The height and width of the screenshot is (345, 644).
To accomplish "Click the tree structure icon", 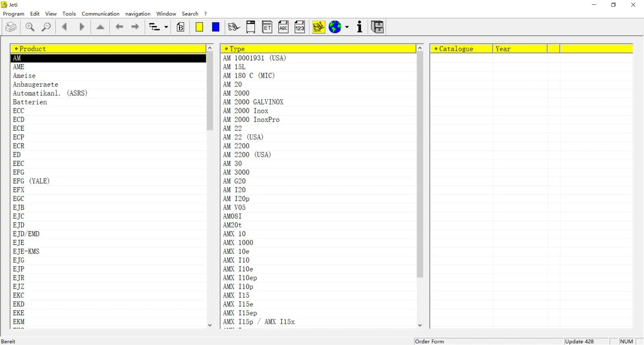I will point(154,27).
